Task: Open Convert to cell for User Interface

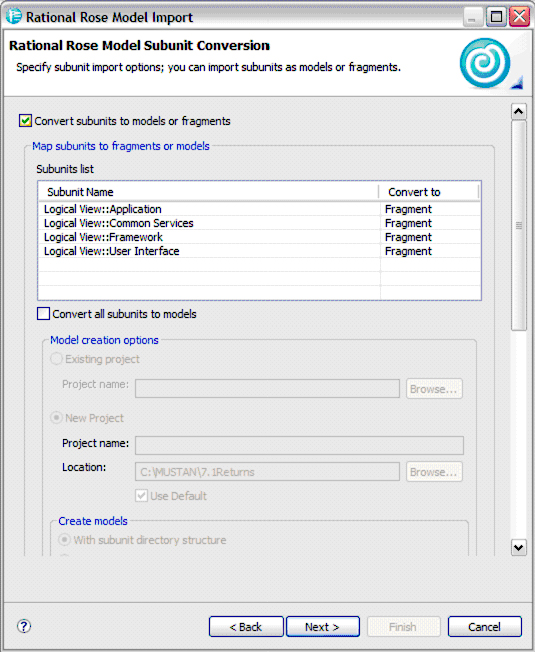Action: [x=430, y=251]
